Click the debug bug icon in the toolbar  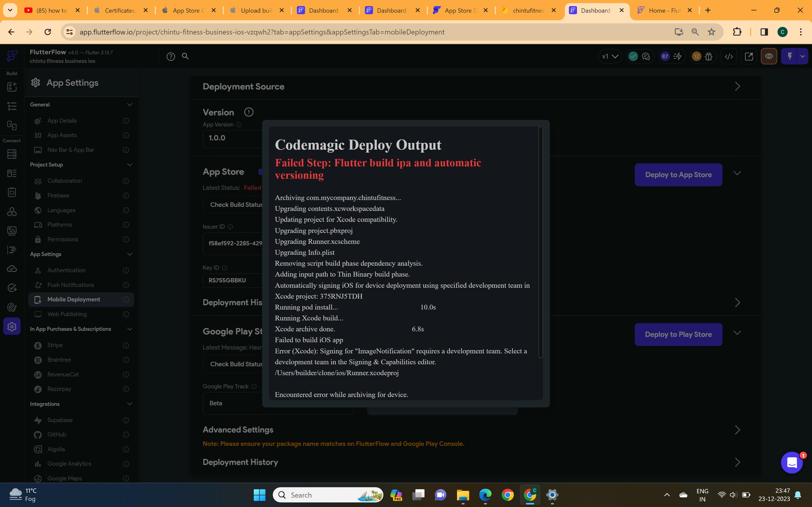coord(709,56)
